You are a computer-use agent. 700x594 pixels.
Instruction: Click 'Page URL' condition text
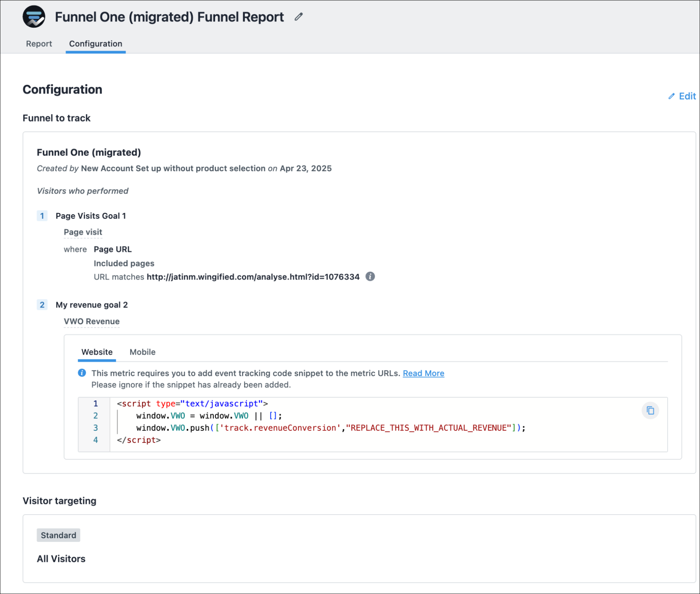[x=113, y=249]
